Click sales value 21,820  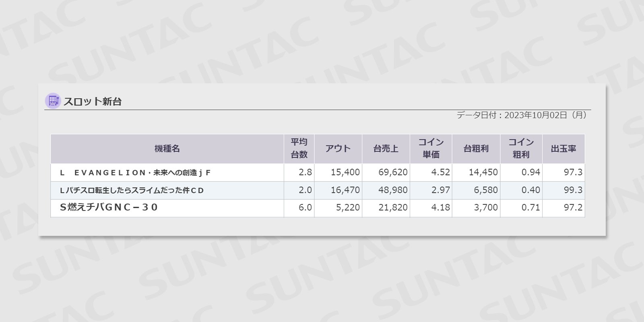393,208
